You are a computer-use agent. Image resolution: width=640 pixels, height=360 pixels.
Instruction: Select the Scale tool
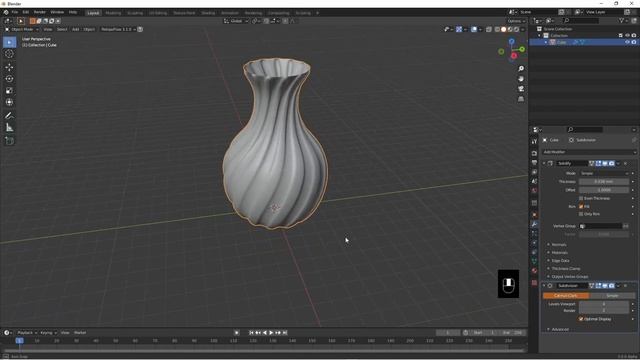pyautogui.click(x=9, y=91)
